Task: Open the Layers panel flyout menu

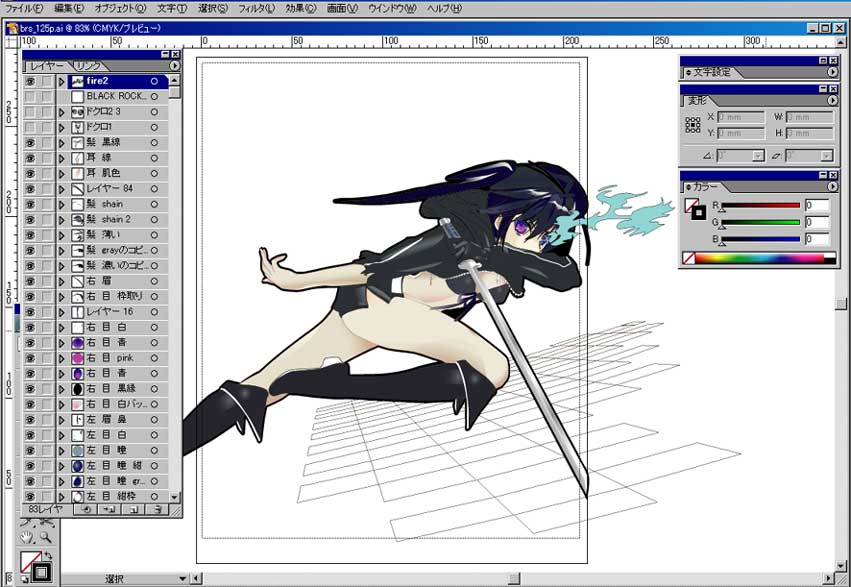Action: point(174,66)
